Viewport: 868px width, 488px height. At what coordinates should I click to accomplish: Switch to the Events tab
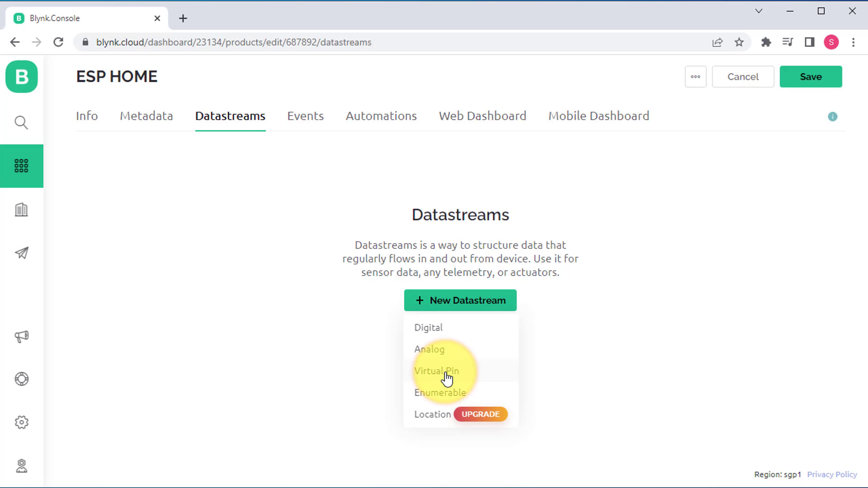306,116
